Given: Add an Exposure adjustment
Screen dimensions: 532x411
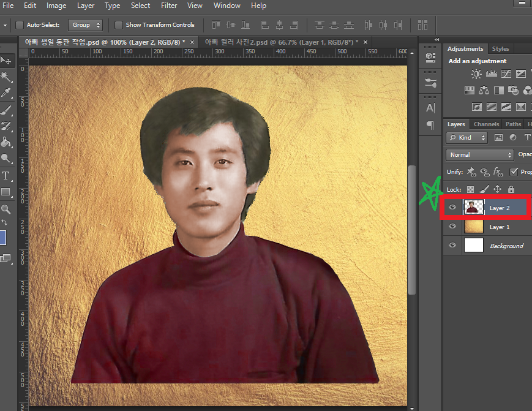Looking at the screenshot, I should point(521,74).
